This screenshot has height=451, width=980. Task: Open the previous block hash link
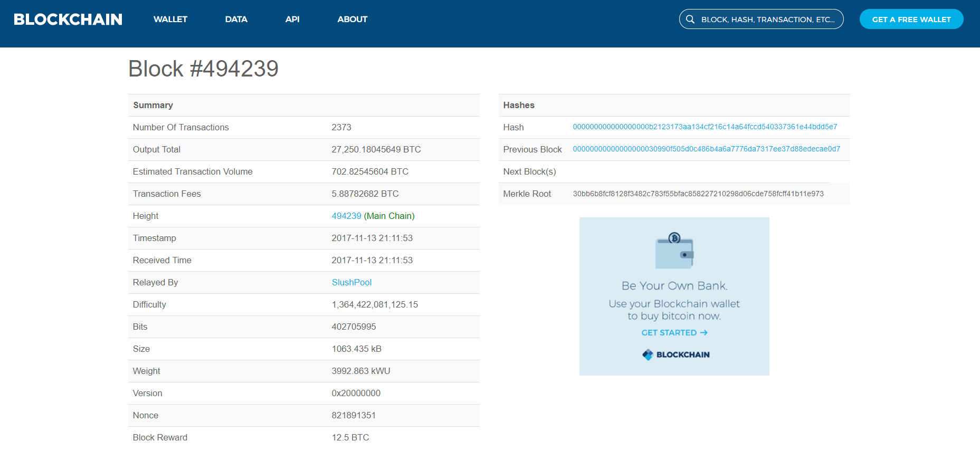[x=707, y=149]
